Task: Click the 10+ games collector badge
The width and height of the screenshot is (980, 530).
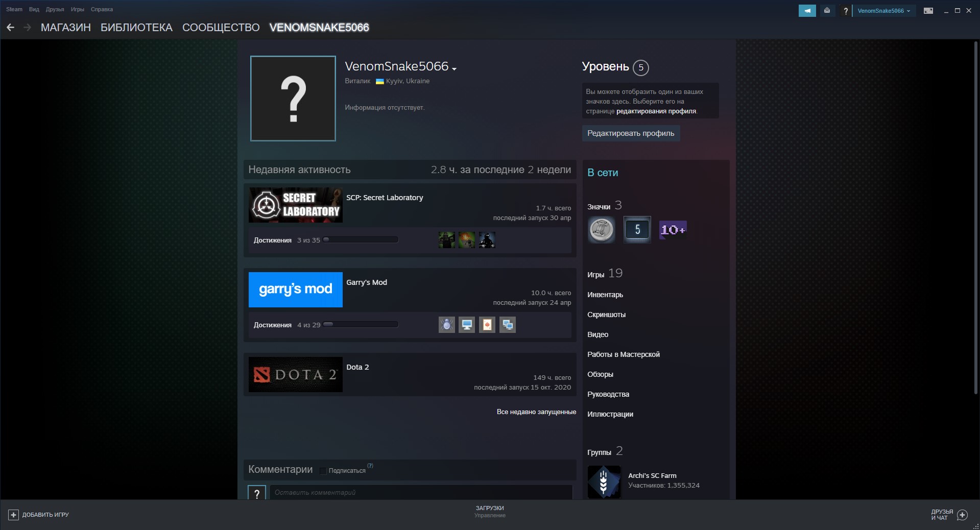Action: [x=673, y=230]
